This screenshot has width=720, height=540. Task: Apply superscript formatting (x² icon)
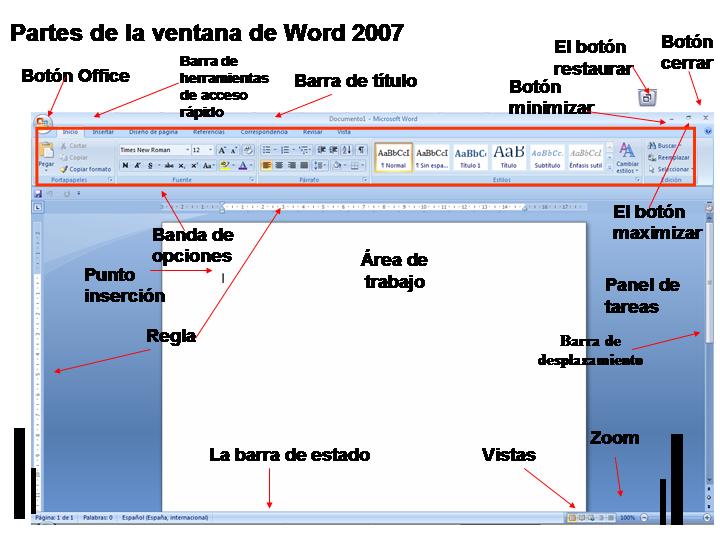pyautogui.click(x=194, y=166)
